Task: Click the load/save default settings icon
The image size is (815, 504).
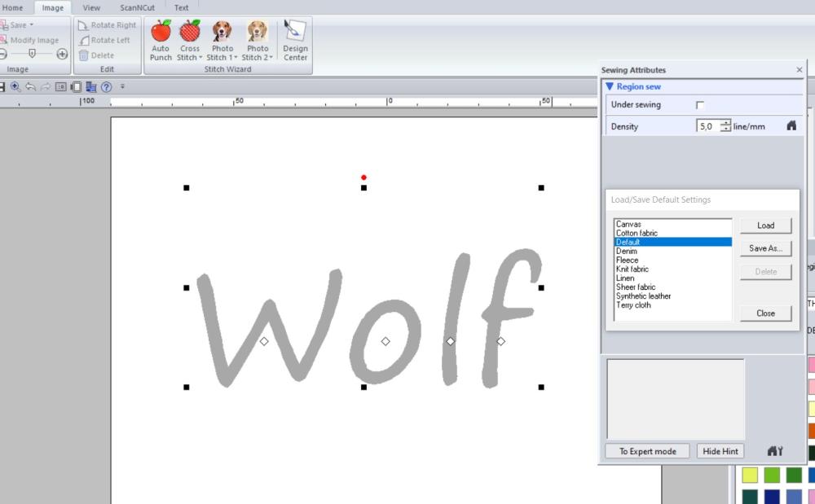Action: pyautogui.click(x=775, y=451)
